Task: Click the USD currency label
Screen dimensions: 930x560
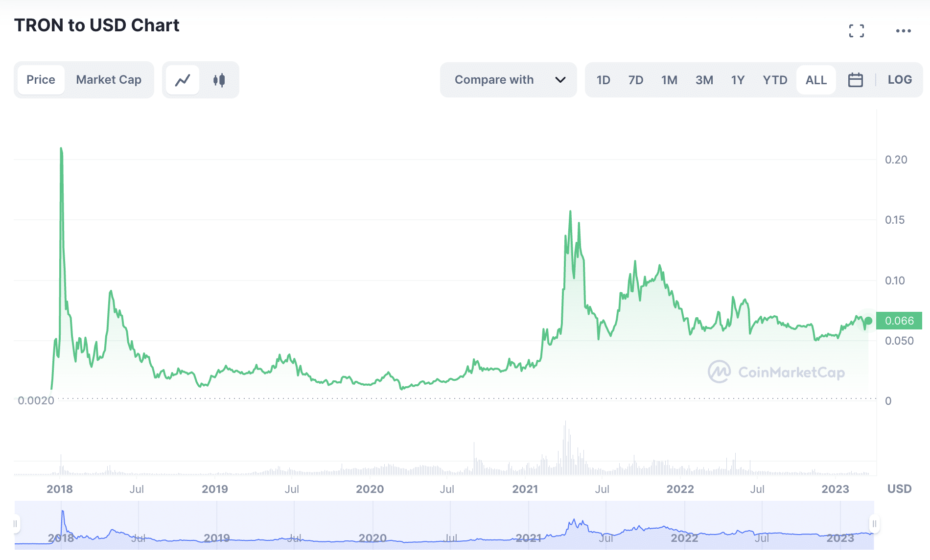Action: [899, 489]
